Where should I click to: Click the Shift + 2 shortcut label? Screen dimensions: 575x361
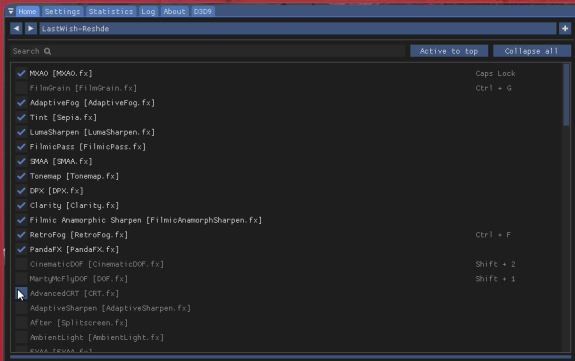(x=495, y=264)
